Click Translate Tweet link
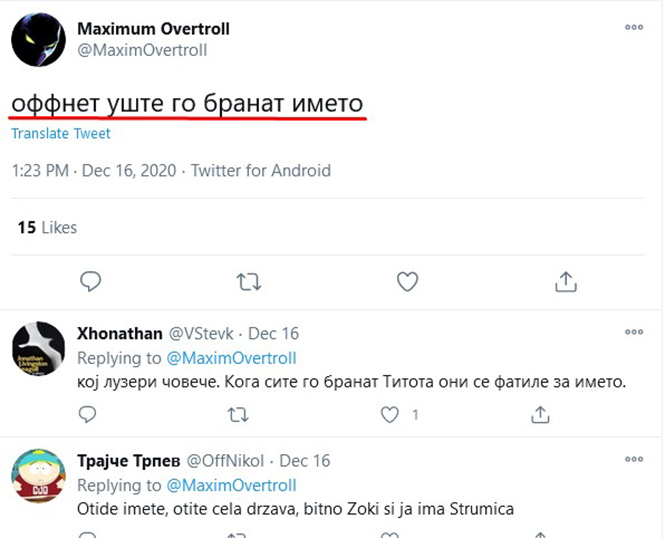 coord(61,134)
